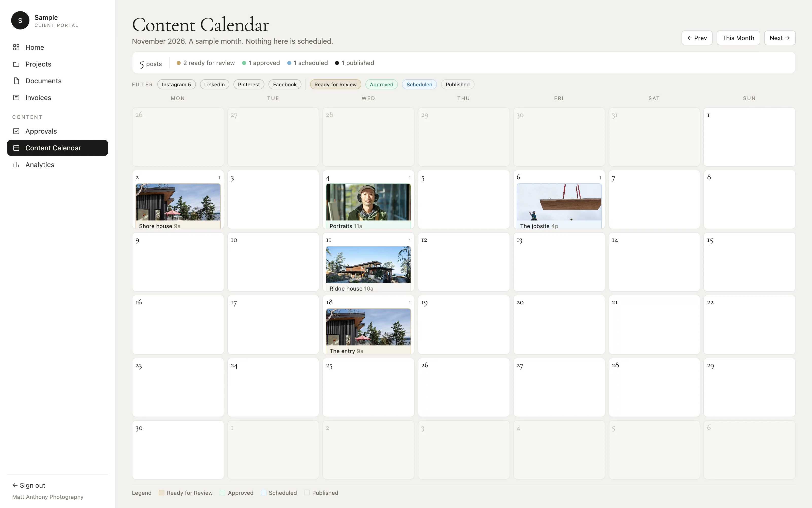Click the Published legend swatch
The image size is (812, 508).
point(307,493)
